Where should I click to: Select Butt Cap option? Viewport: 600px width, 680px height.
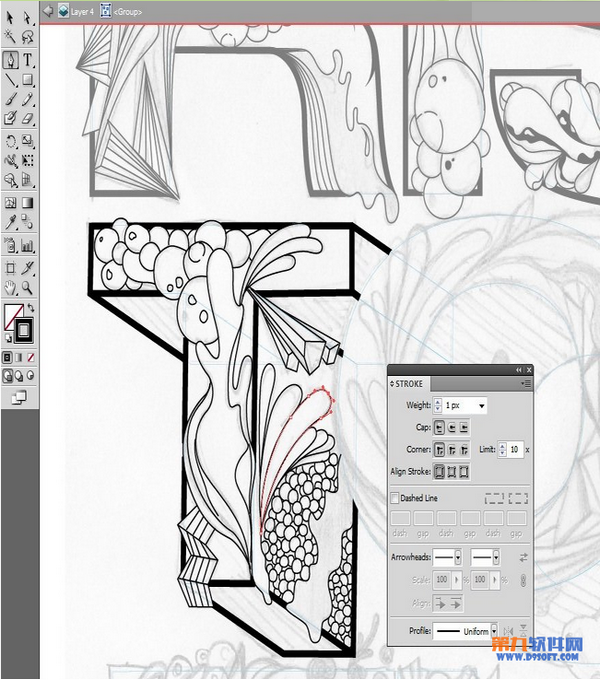(x=440, y=428)
